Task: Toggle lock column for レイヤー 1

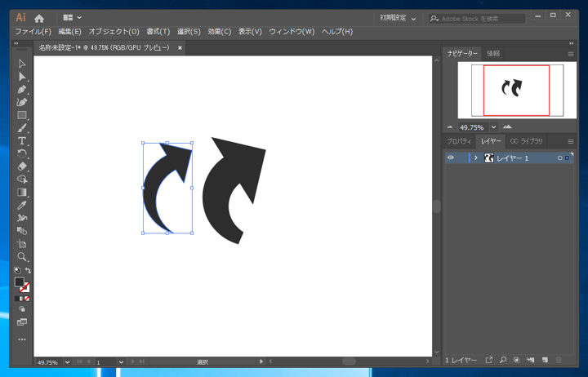Action: click(461, 157)
